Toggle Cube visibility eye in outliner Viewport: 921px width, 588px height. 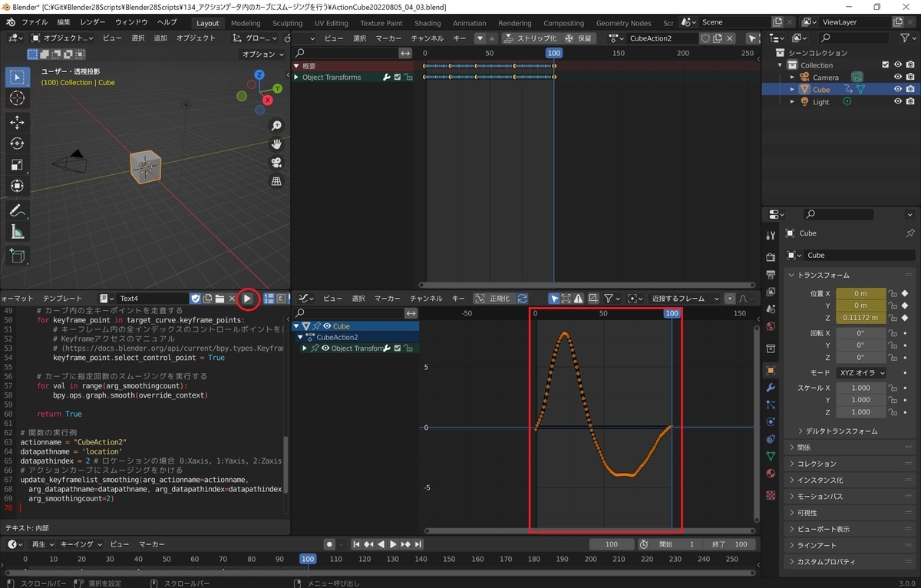tap(897, 89)
